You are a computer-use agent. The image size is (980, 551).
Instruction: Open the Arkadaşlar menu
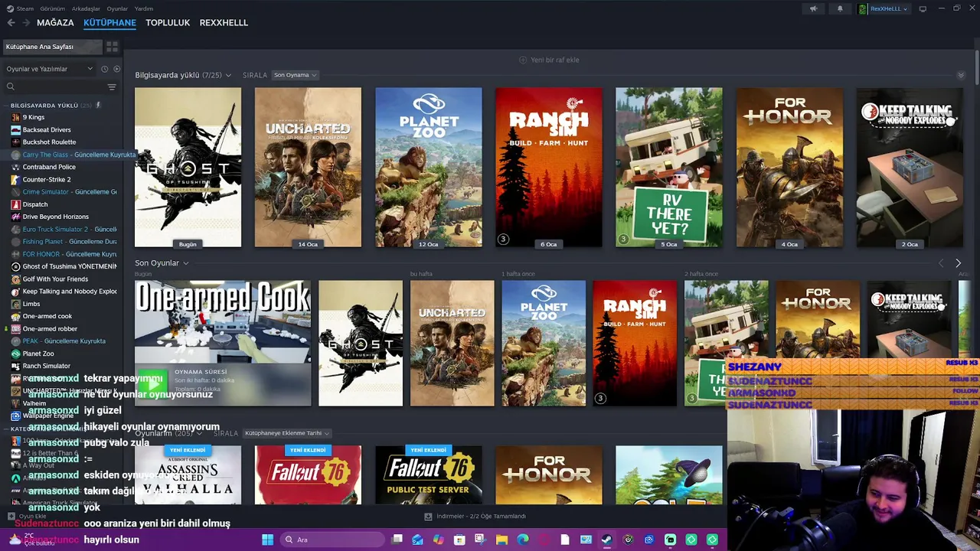[x=86, y=8]
